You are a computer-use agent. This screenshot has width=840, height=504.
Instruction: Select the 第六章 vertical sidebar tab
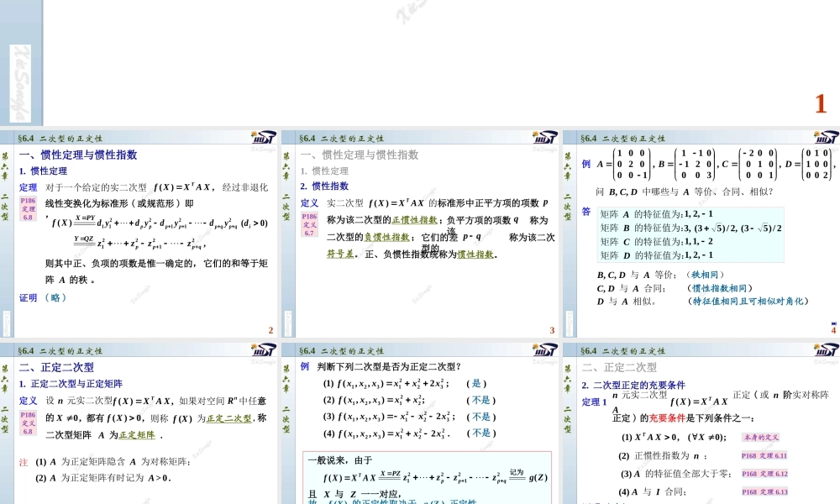coord(5,167)
